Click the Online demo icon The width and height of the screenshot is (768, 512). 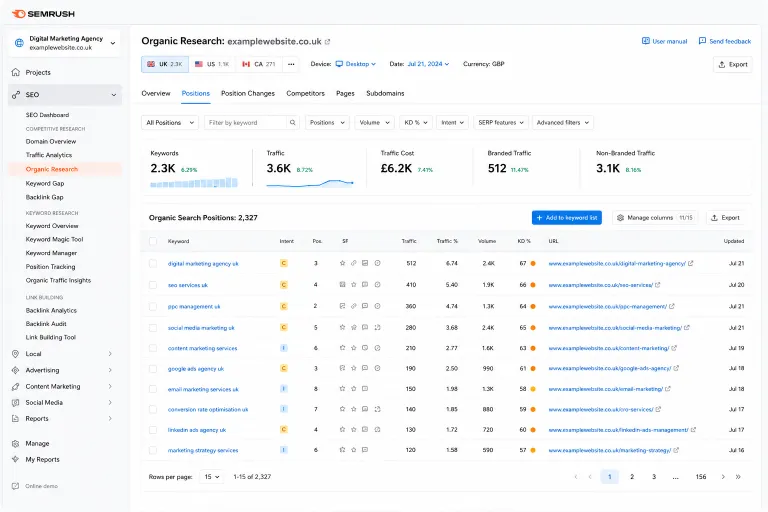pyautogui.click(x=16, y=486)
